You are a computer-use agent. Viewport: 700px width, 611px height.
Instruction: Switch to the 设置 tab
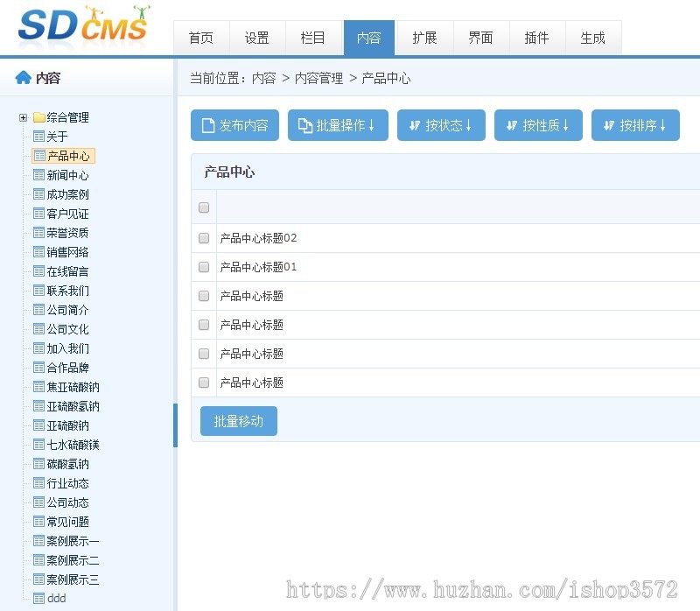click(x=257, y=38)
